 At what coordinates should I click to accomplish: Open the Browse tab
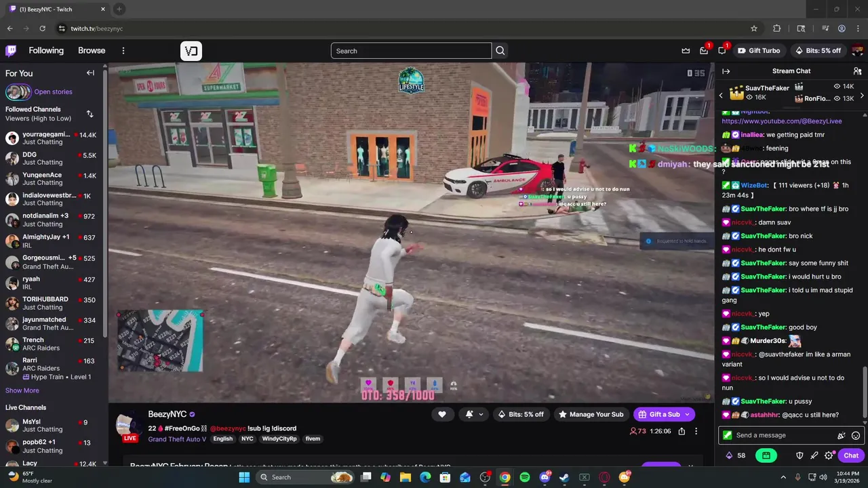coord(92,51)
